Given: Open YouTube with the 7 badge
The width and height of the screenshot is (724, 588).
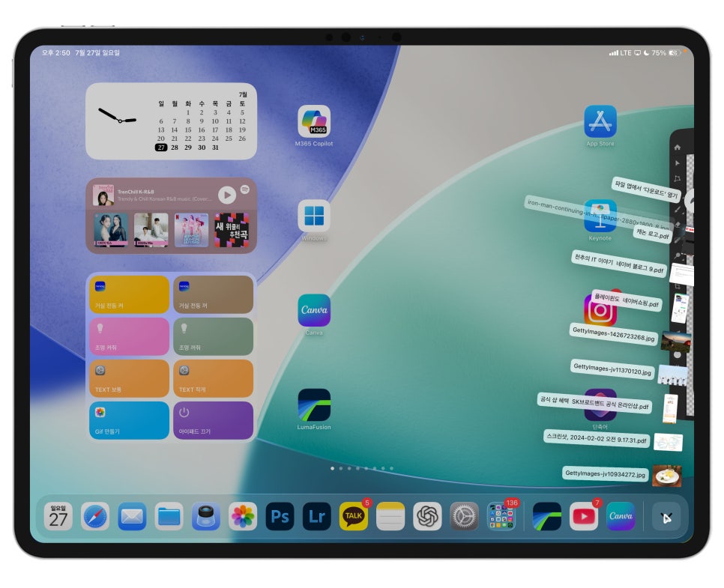Looking at the screenshot, I should [x=584, y=516].
